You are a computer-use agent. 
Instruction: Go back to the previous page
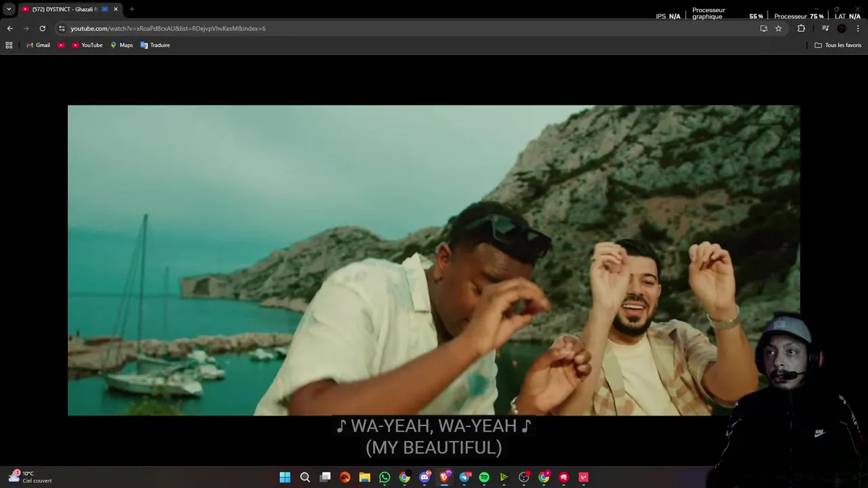[9, 28]
